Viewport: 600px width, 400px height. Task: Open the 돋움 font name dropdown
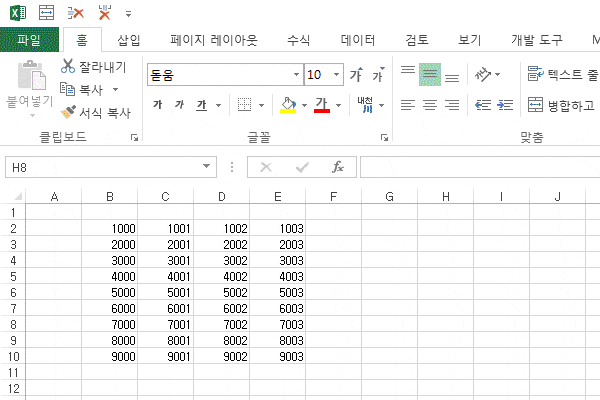296,74
